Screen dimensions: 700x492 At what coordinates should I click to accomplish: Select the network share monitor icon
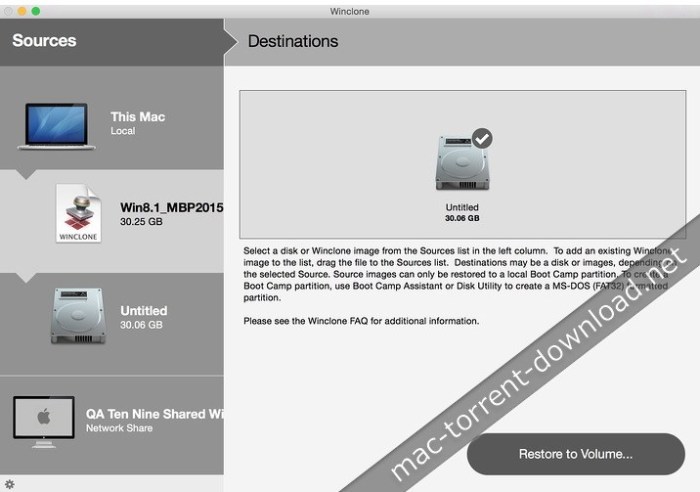[43, 419]
